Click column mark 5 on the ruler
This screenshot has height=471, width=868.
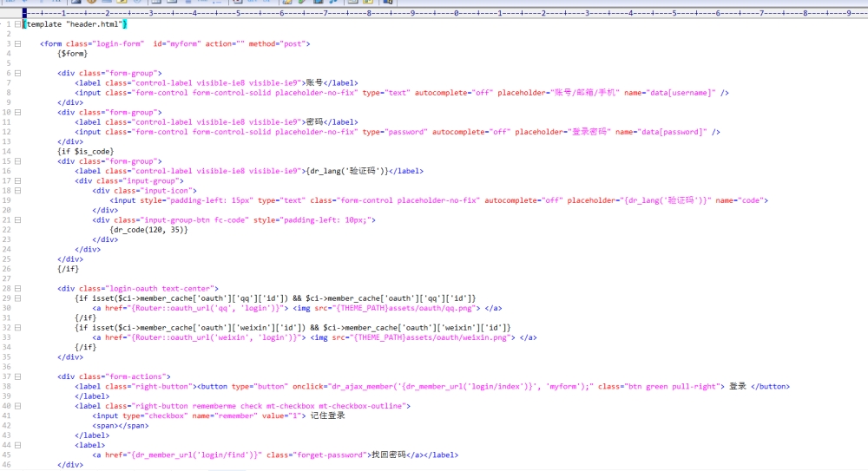pos(238,13)
